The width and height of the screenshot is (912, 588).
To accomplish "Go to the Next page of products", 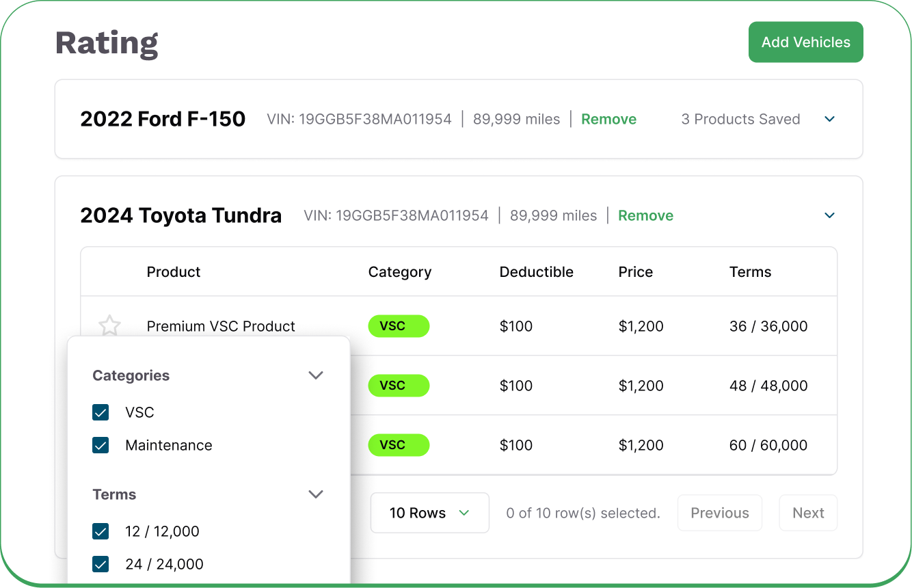I will click(x=808, y=513).
